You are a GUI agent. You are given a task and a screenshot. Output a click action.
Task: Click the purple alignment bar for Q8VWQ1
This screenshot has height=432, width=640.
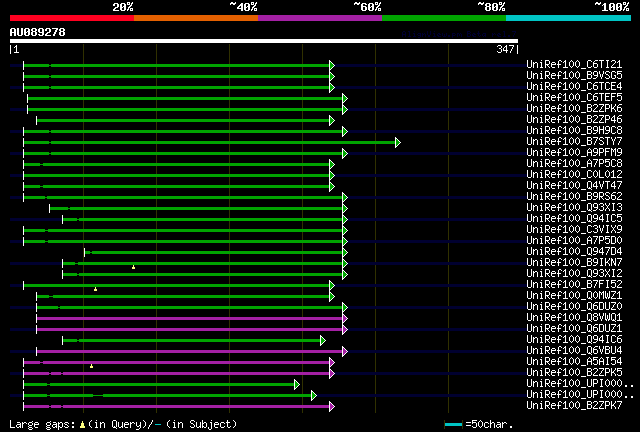(189, 318)
